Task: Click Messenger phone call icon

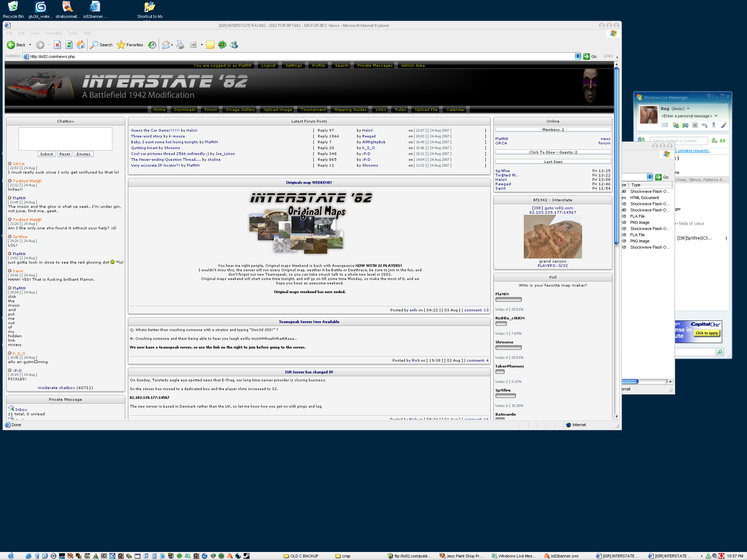Action: (x=704, y=125)
